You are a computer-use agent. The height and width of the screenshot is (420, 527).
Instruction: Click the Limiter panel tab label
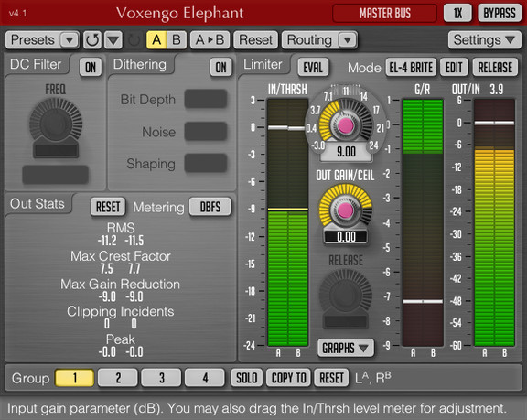click(x=263, y=65)
